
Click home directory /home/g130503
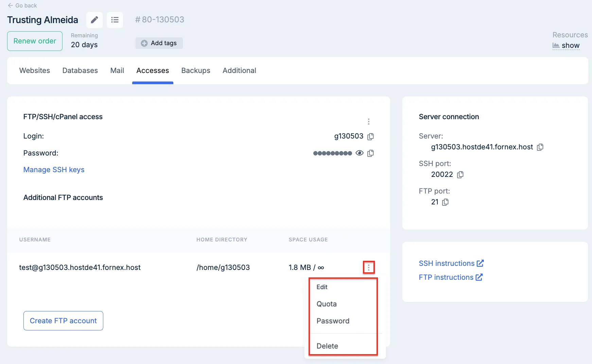(x=223, y=268)
